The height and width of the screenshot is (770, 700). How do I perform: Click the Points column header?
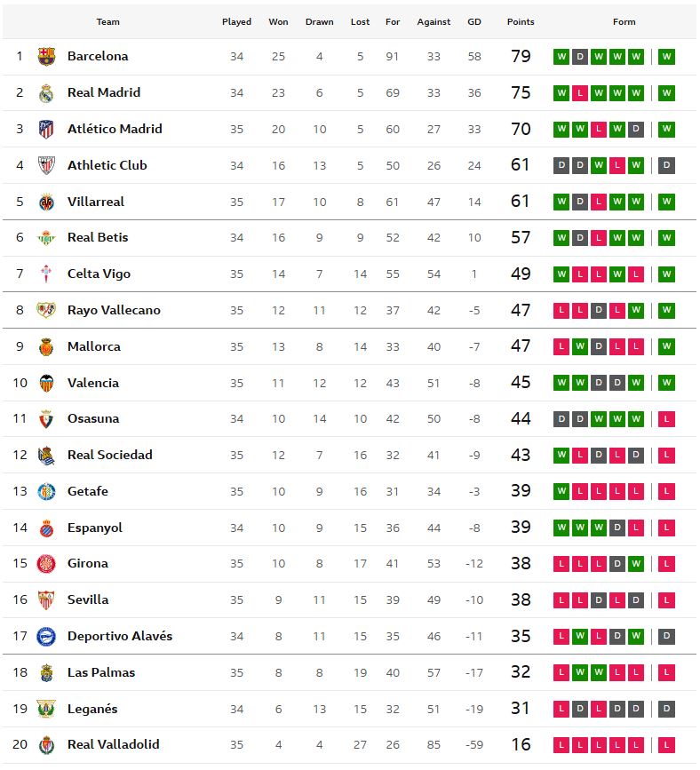521,21
